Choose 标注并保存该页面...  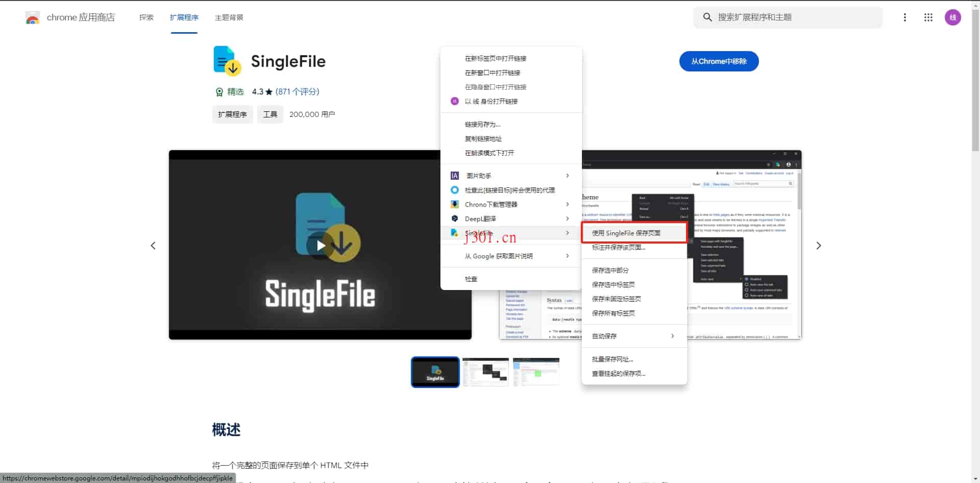click(x=634, y=247)
